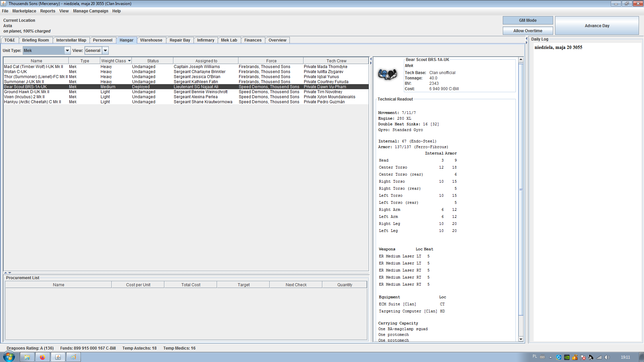Switch to the Repair Bay tab
644x362 pixels.
pyautogui.click(x=179, y=40)
